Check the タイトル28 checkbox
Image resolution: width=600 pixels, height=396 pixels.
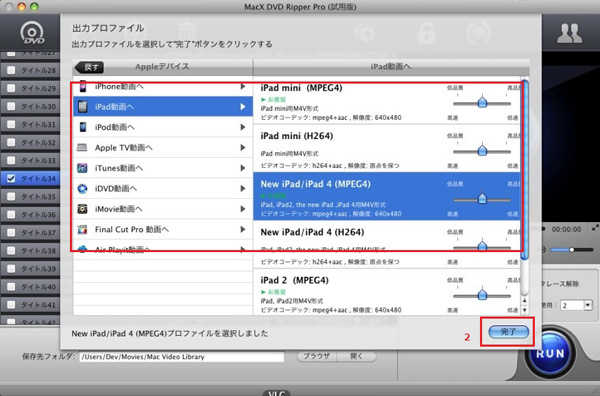point(11,70)
